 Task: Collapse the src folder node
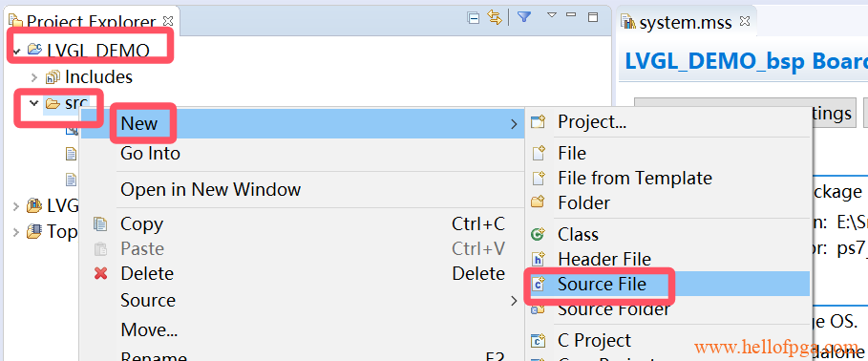pyautogui.click(x=33, y=103)
